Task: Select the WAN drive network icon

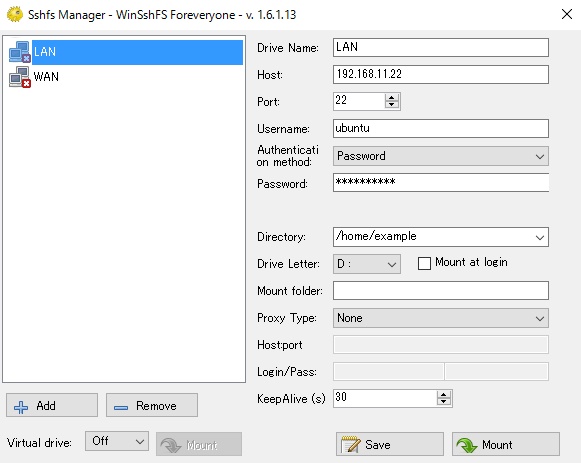Action: [x=19, y=77]
